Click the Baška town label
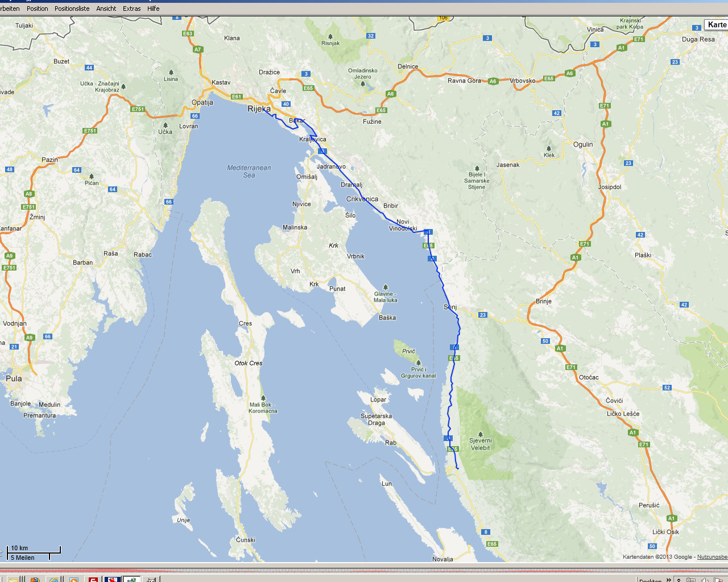The image size is (728, 582). pos(387,318)
